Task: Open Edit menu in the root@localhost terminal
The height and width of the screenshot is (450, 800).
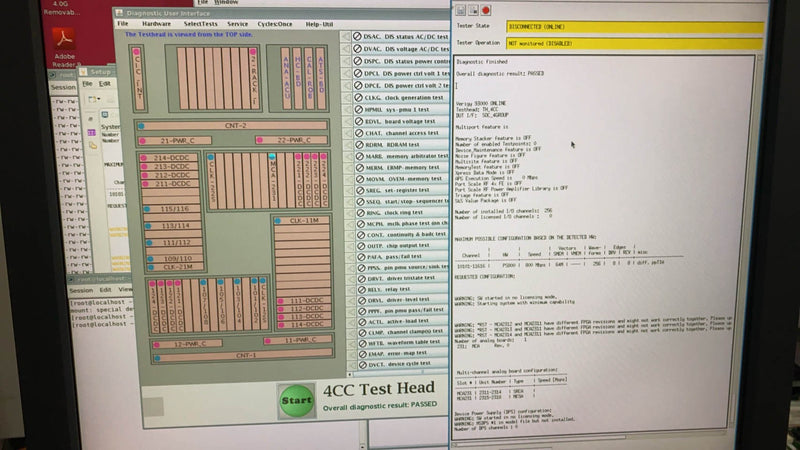Action: click(105, 290)
